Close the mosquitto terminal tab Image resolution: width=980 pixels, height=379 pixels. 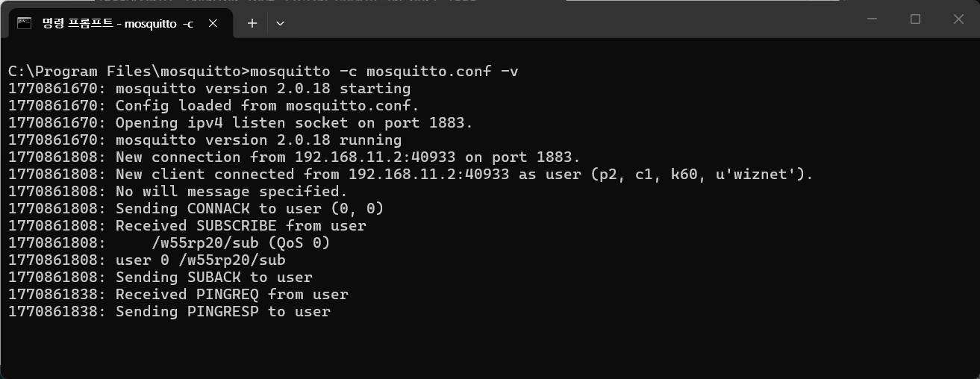click(x=213, y=23)
